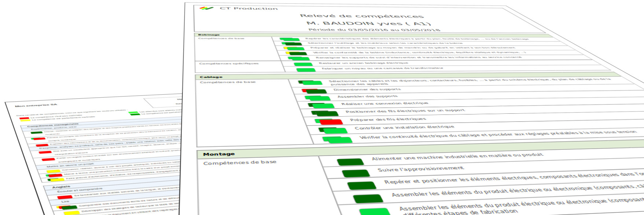The image size is (644, 215).
Task: Click "Vérifier la conformité de la bobine" row
Action: [420, 52]
